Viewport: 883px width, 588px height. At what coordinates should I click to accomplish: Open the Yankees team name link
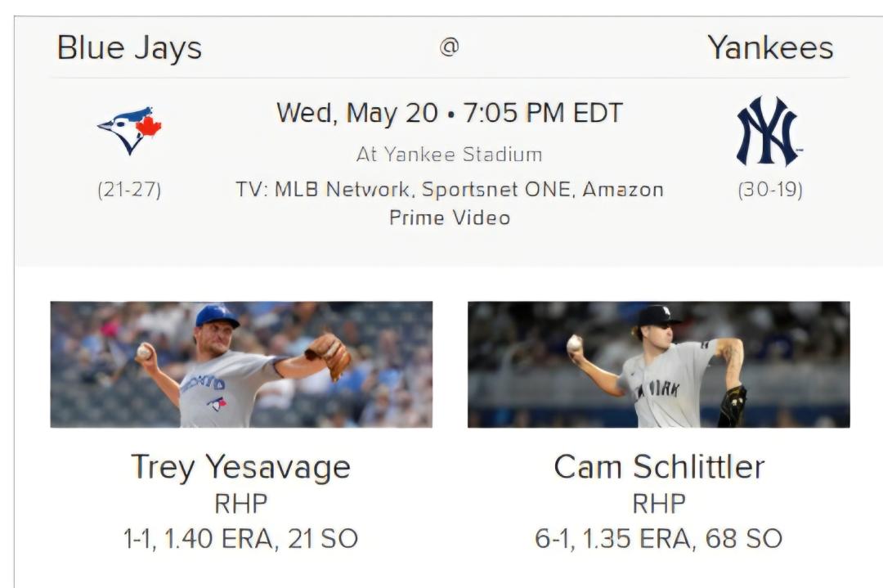pyautogui.click(x=770, y=47)
